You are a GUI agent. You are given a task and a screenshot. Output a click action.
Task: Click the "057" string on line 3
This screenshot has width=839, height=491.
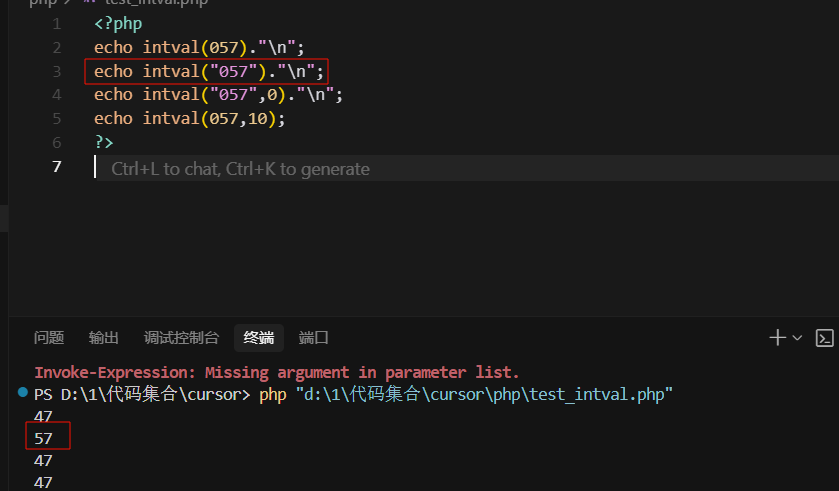pyautogui.click(x=226, y=71)
